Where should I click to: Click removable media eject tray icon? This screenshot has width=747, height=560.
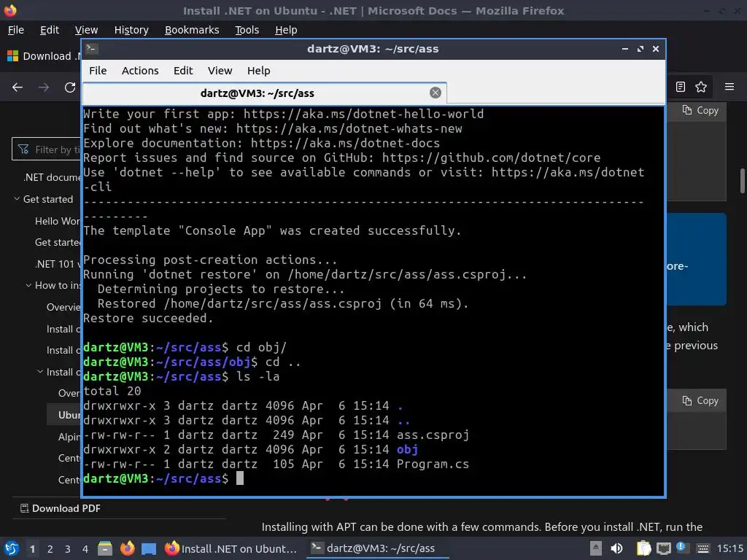(x=595, y=548)
